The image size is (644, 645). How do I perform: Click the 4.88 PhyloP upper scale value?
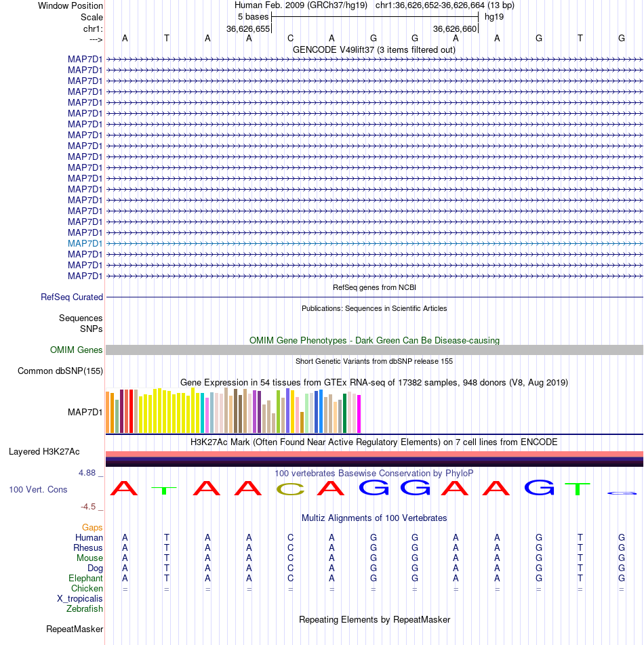pyautogui.click(x=87, y=473)
